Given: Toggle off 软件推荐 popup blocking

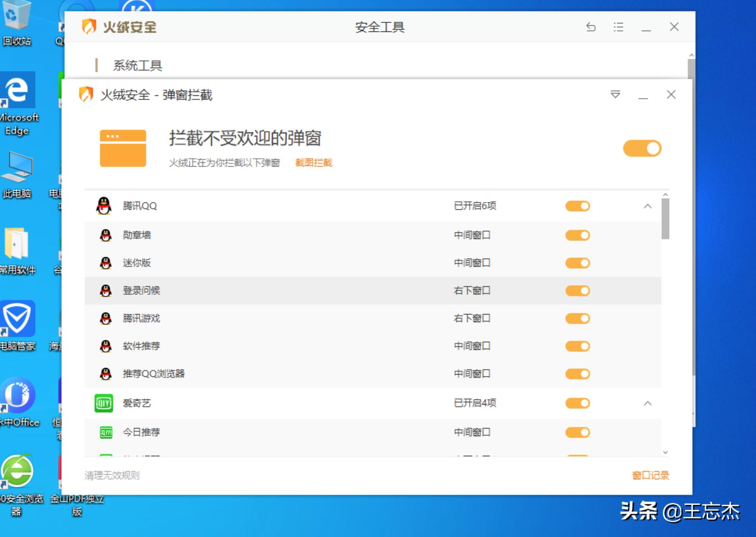Looking at the screenshot, I should click(x=577, y=346).
